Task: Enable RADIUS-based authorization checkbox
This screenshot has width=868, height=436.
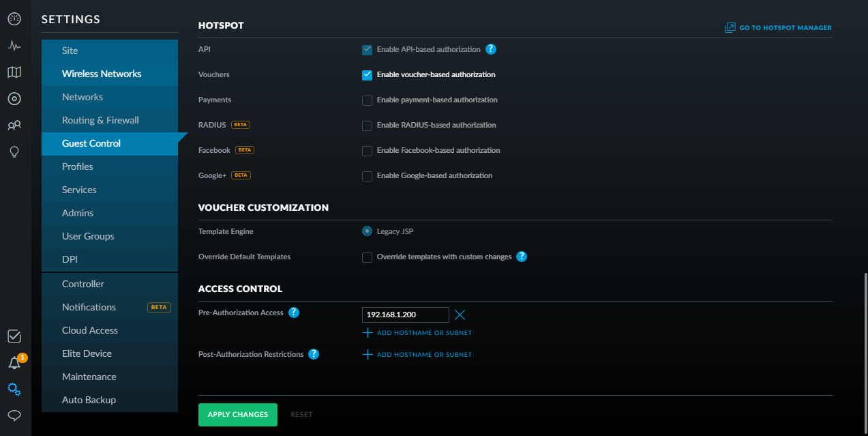Action: [x=367, y=126]
